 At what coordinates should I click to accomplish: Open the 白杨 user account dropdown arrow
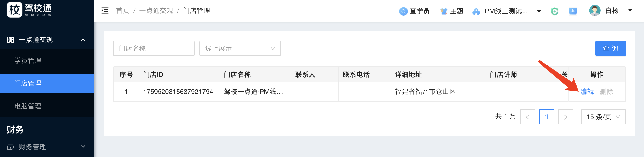630,10
